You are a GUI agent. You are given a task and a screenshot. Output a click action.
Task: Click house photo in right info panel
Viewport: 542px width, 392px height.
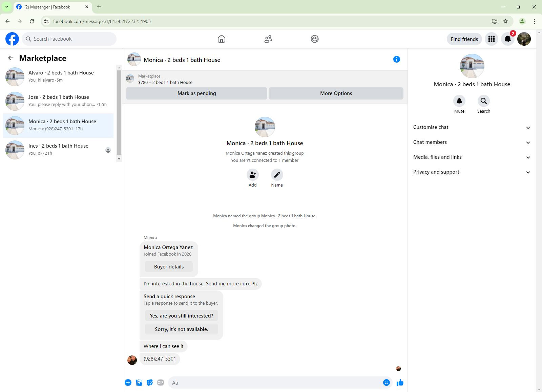tap(472, 66)
